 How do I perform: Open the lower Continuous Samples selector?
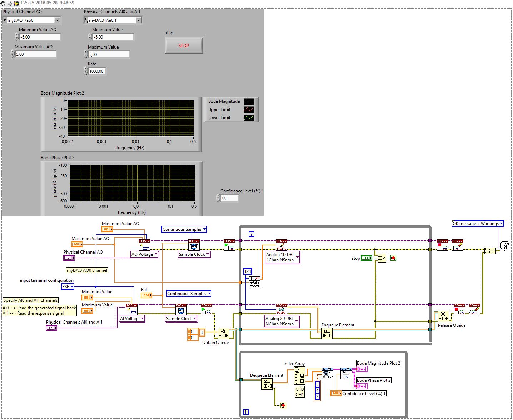(189, 294)
